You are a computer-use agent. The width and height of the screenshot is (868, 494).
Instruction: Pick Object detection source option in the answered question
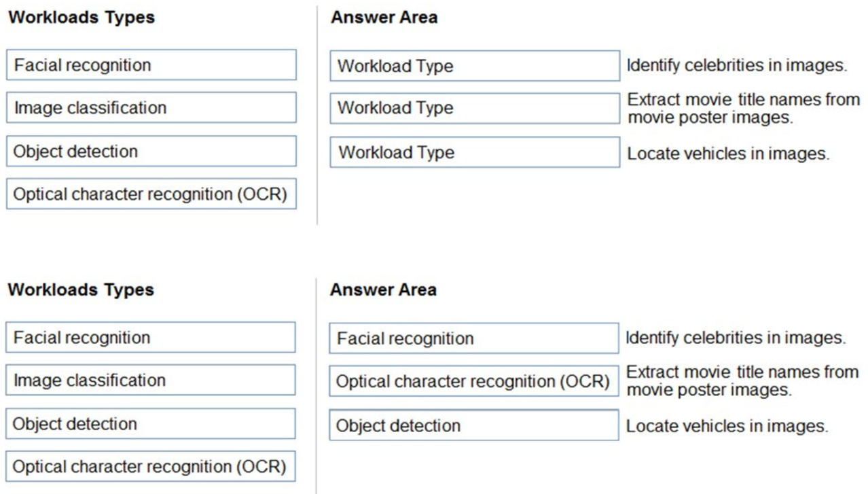point(151,424)
